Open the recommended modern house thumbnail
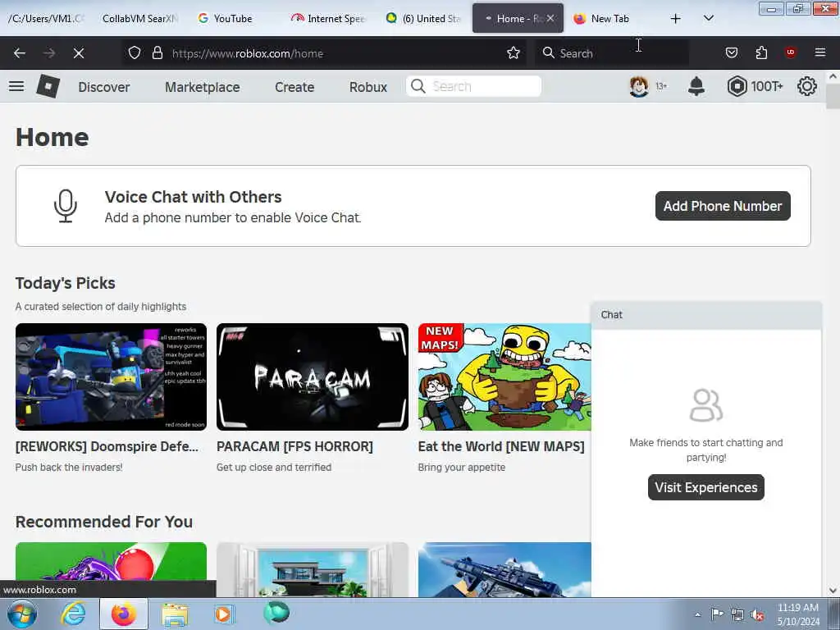Screen dimensions: 840x630 313,569
